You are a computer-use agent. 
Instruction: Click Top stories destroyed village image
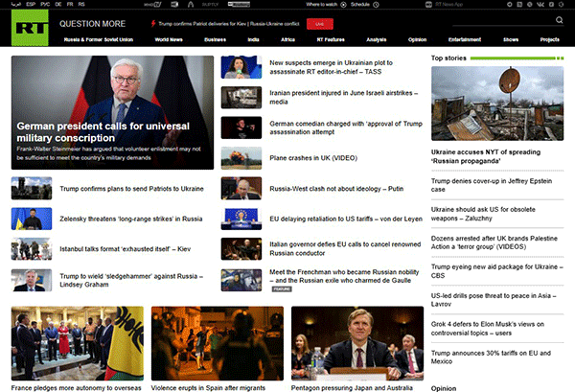click(497, 104)
